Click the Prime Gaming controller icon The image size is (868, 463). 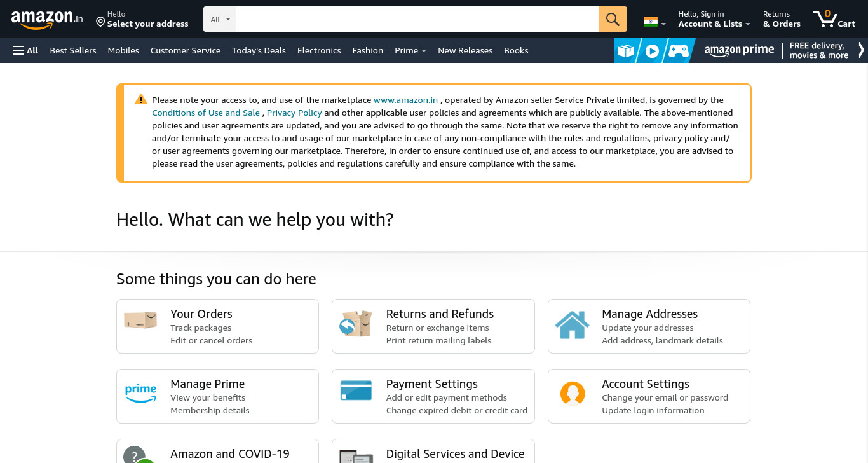679,51
